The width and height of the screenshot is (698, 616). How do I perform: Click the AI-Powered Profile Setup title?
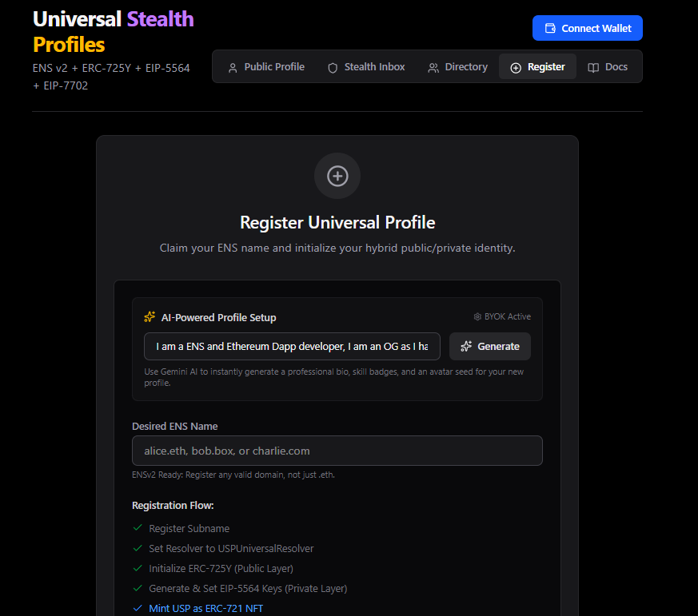[x=218, y=317]
